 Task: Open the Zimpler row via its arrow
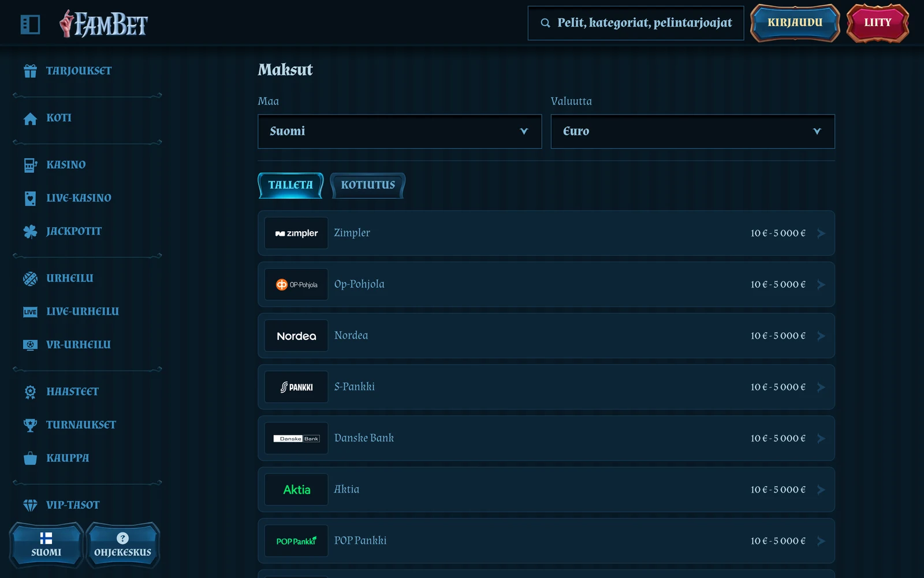821,234
